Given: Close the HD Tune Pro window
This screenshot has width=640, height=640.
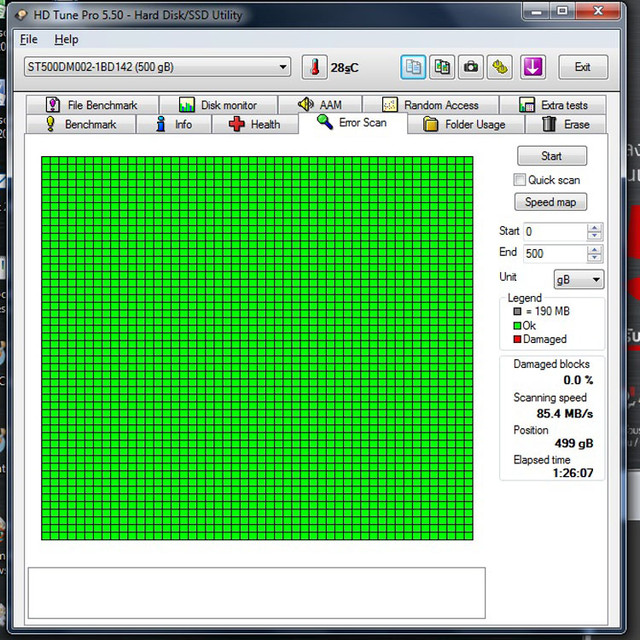Looking at the screenshot, I should [598, 11].
